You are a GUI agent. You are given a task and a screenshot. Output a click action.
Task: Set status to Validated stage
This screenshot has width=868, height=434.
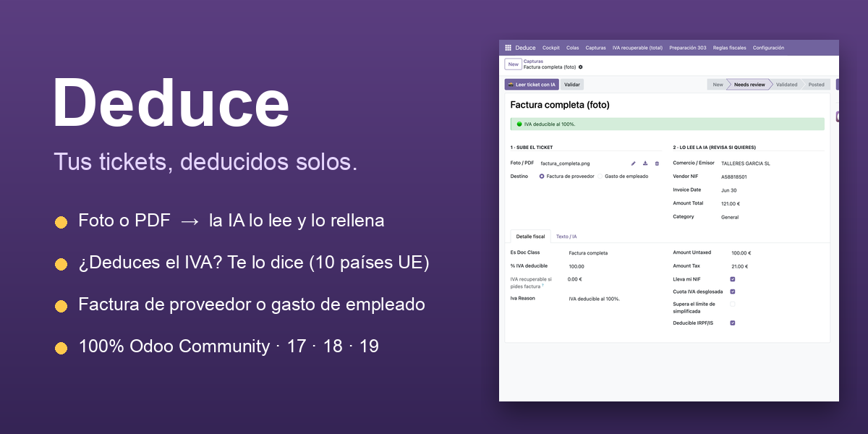[x=786, y=85]
